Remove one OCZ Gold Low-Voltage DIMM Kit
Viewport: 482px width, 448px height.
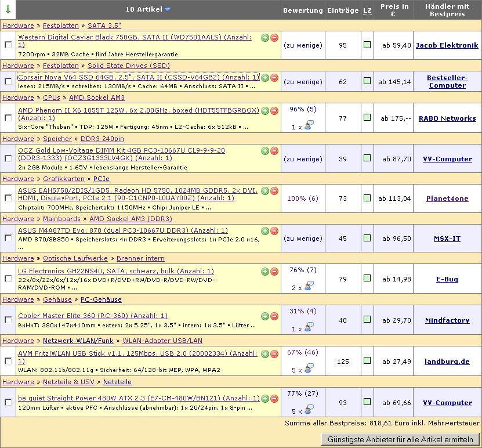pos(274,151)
